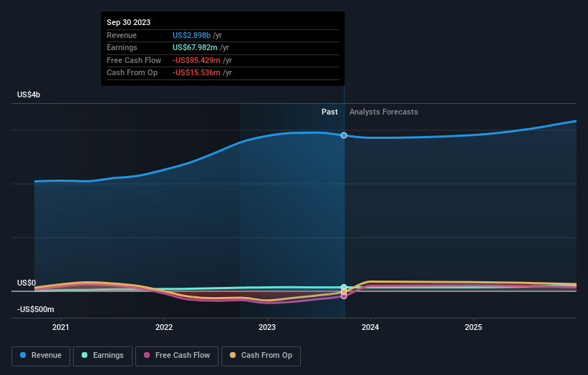Screen dimensions: 588x375
Task: Click the Analysts Forecasts label
Action: [384, 112]
